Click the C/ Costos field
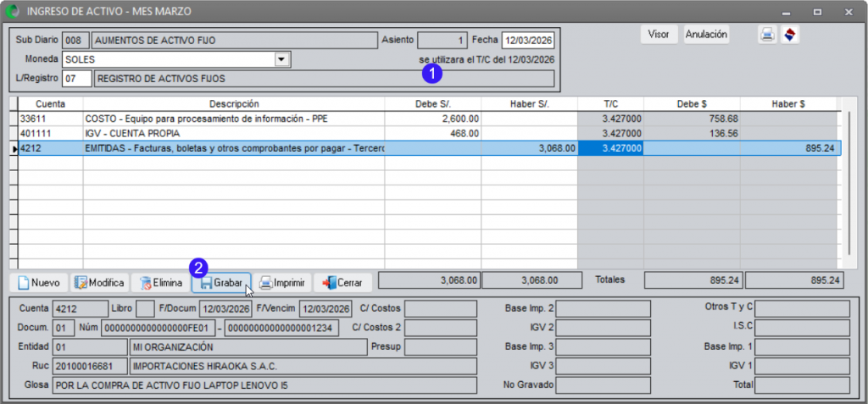The image size is (868, 404). coord(441,308)
